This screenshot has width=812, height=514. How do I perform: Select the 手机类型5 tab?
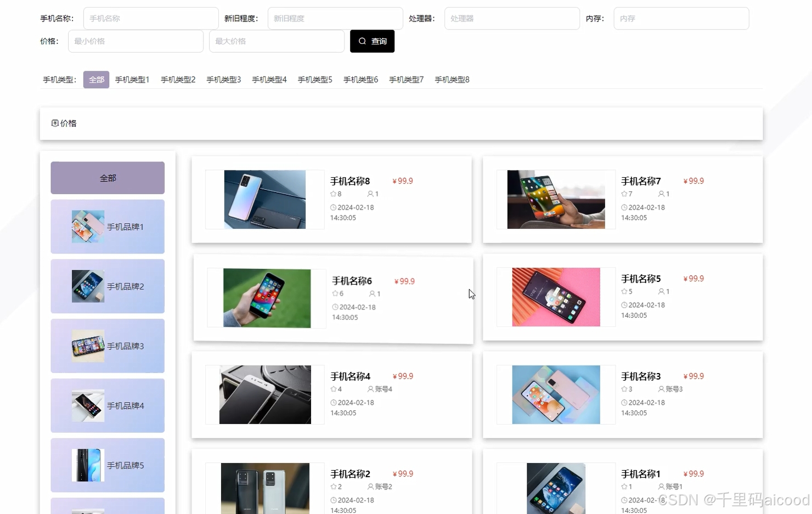coord(315,80)
